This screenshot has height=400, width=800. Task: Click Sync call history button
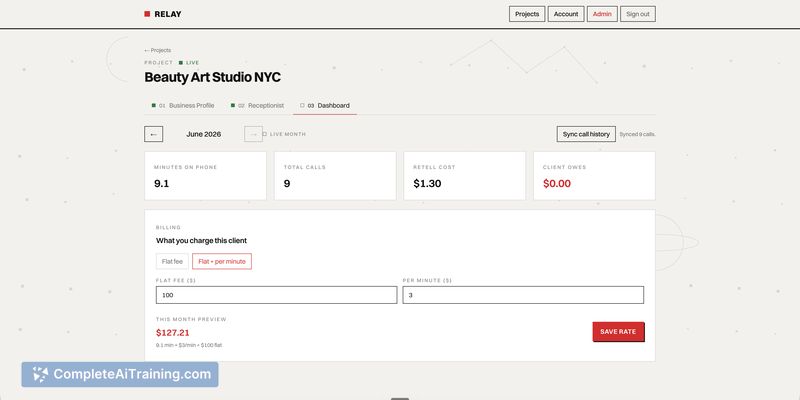586,134
